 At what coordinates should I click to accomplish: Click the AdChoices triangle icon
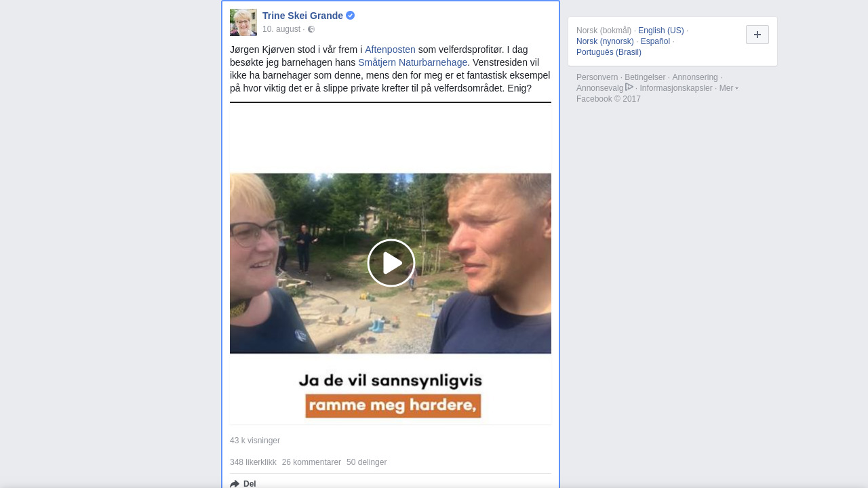[629, 87]
